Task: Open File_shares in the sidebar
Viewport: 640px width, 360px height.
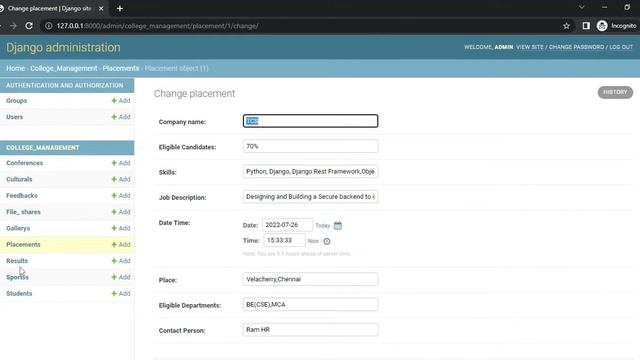Action: coord(23,212)
